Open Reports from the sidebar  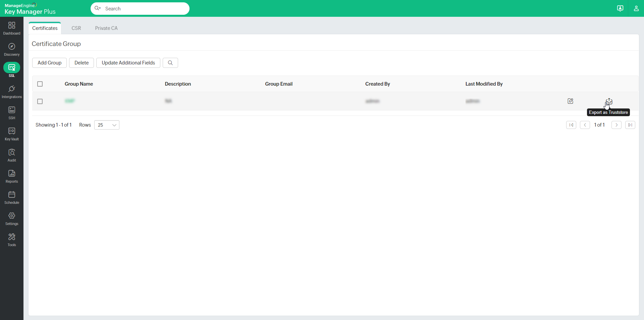pos(11,176)
